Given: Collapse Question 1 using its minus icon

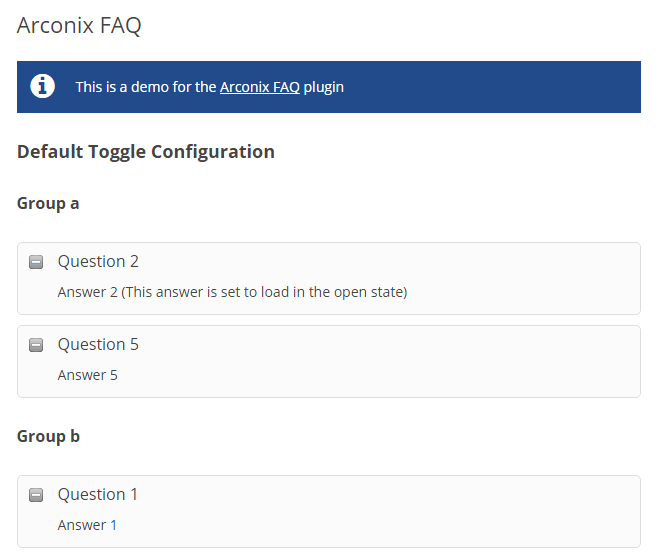Looking at the screenshot, I should click(x=36, y=495).
